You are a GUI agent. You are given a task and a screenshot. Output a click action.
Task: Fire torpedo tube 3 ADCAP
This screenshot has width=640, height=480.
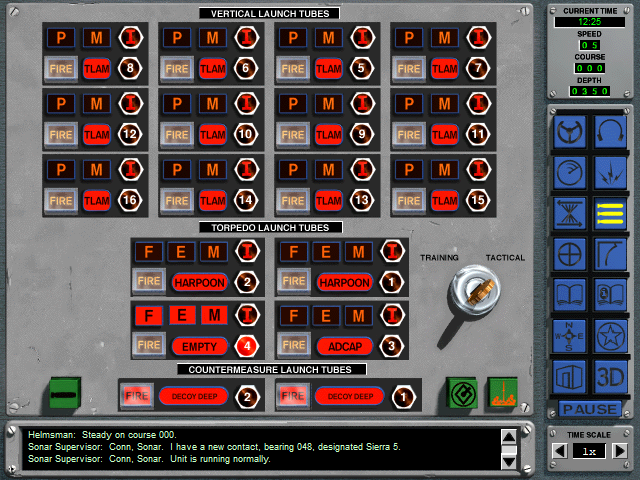293,345
